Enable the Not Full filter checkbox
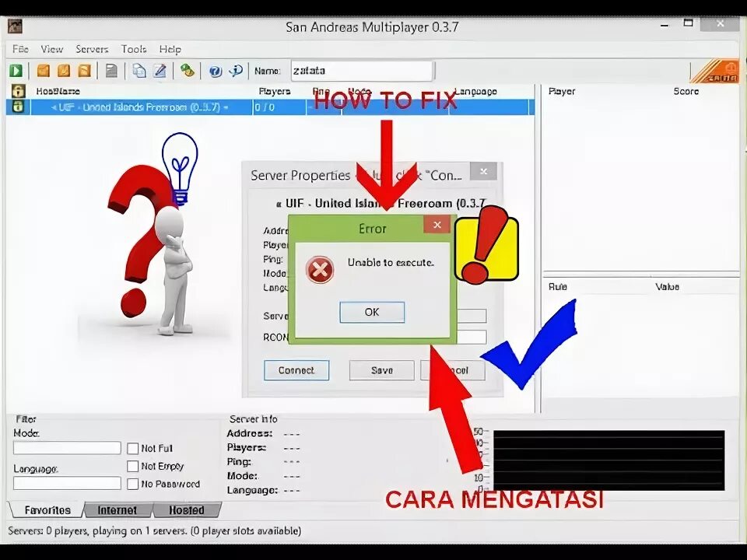The width and height of the screenshot is (747, 560). [133, 448]
